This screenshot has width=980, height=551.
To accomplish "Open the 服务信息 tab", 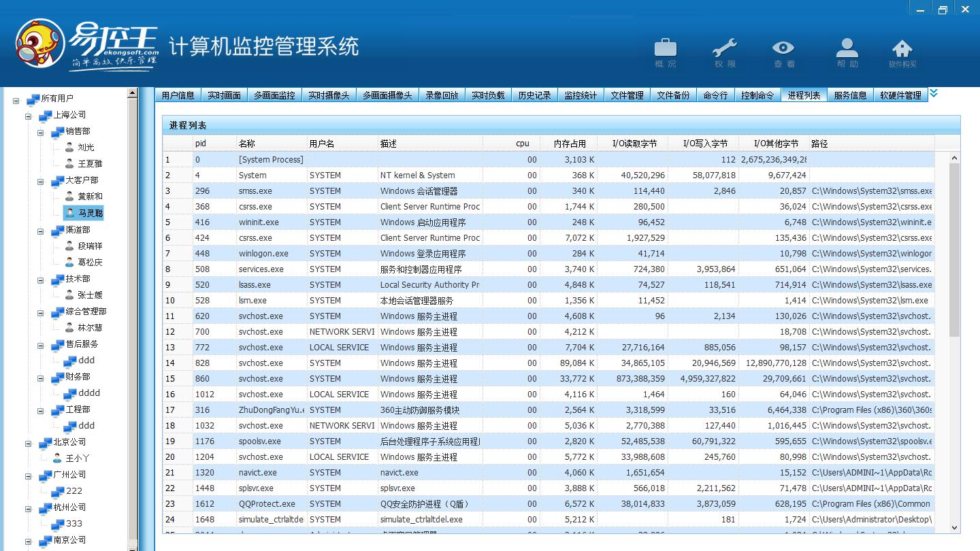I will (850, 95).
